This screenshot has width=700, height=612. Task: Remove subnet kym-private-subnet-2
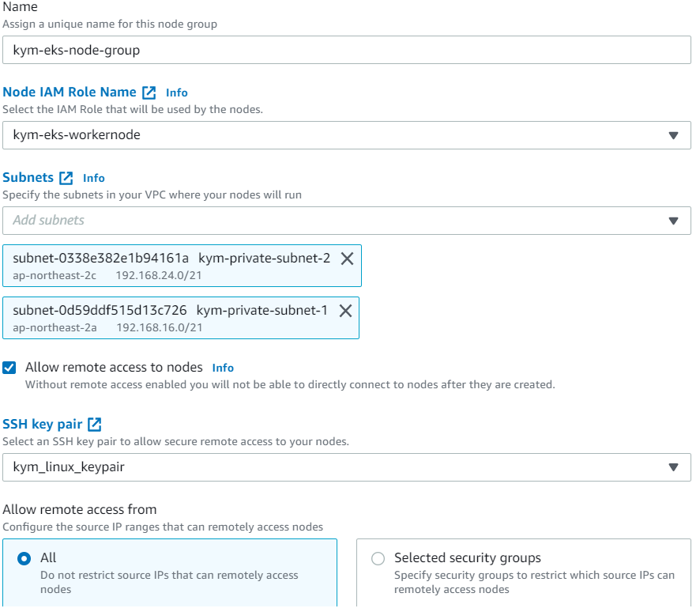(348, 259)
